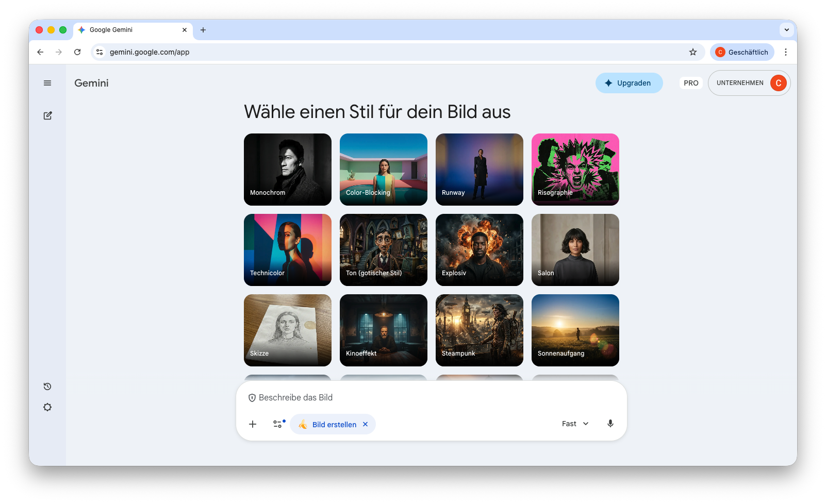Open Chrome's three-dot menu

tap(785, 52)
